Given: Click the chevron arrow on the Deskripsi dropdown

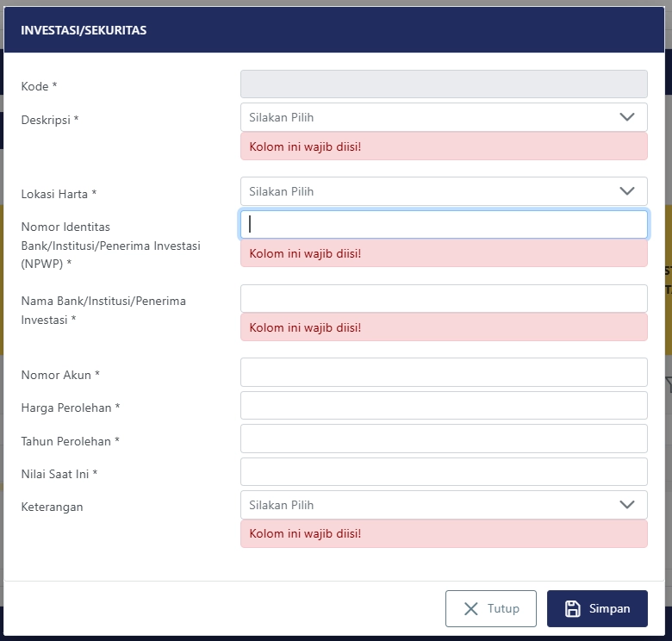Looking at the screenshot, I should point(627,117).
